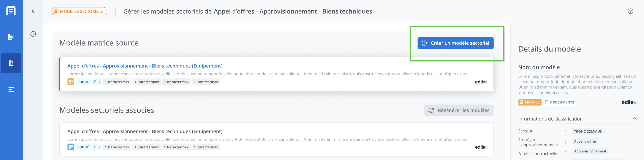Collapse the Informations de classification section

pos(634,119)
